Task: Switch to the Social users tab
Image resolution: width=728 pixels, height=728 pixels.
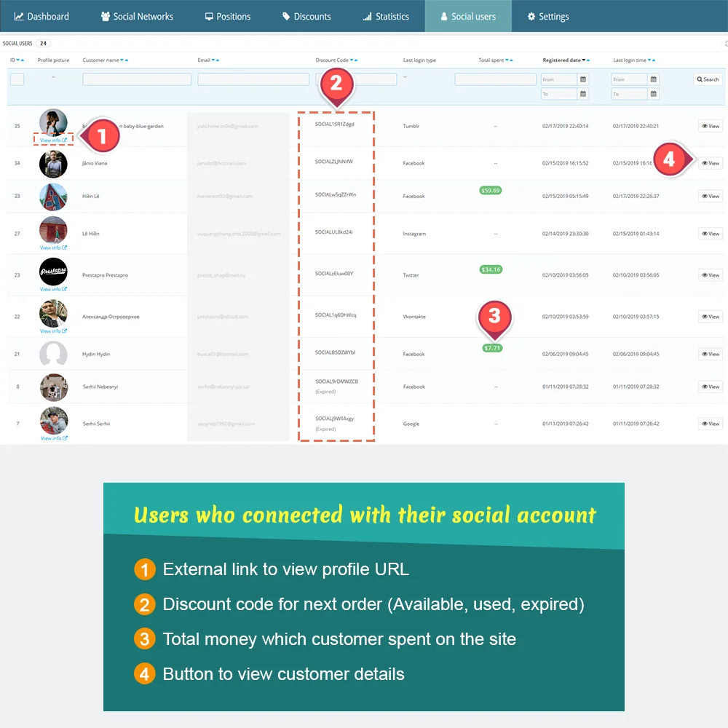Action: click(468, 16)
